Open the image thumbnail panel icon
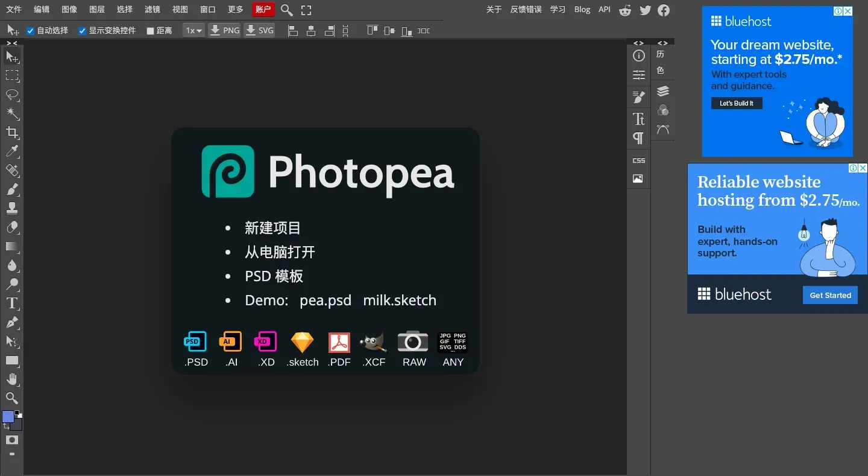The width and height of the screenshot is (868, 476). 638,179
